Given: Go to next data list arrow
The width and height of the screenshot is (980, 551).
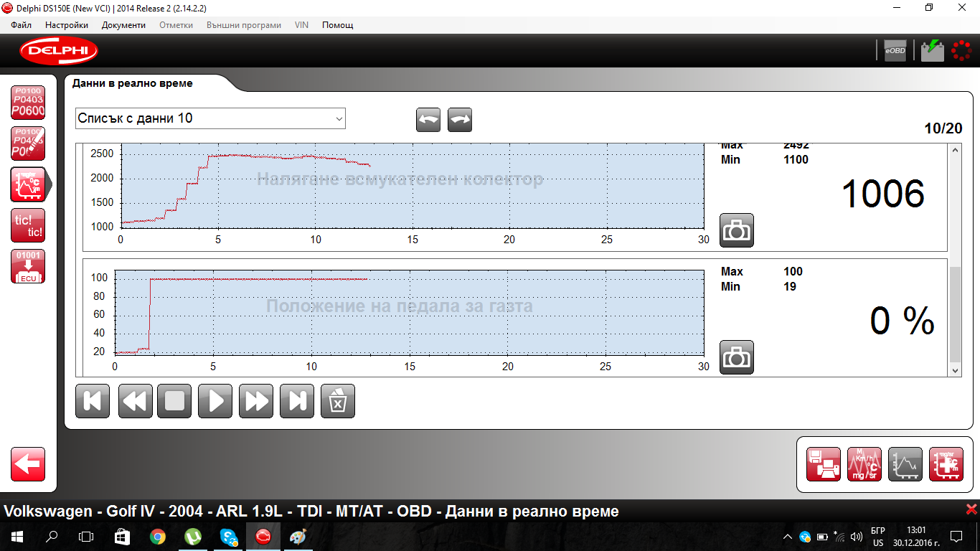Looking at the screenshot, I should (460, 120).
